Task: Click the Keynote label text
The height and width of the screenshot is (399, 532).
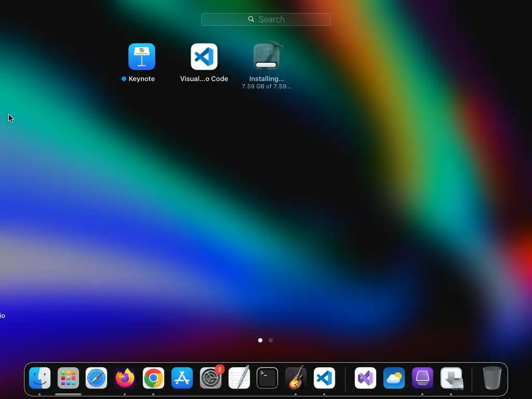Action: tap(141, 79)
